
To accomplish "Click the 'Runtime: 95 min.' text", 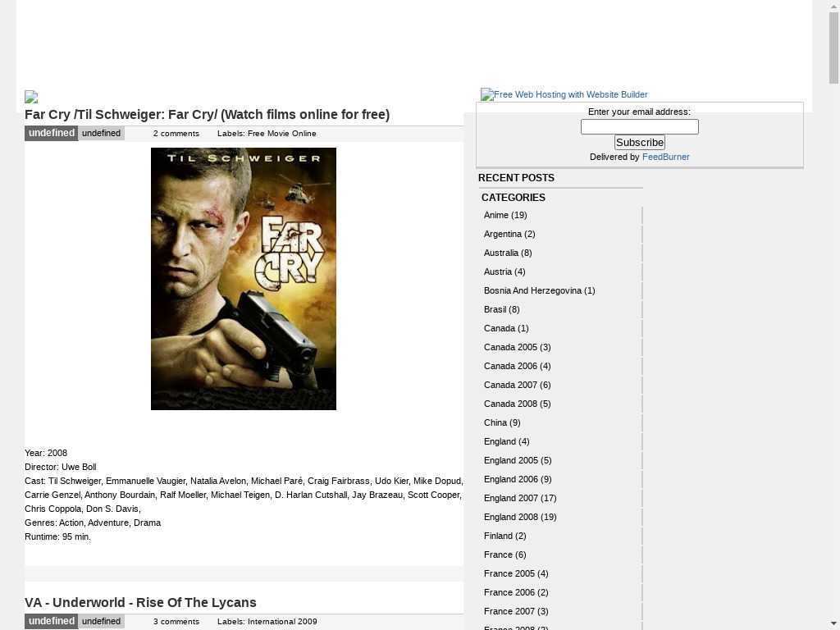I will [x=58, y=536].
